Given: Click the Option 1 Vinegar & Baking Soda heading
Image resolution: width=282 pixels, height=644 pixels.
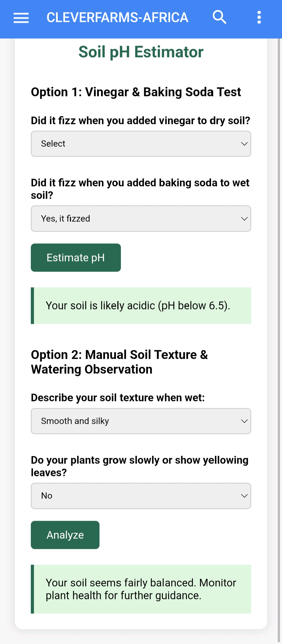Looking at the screenshot, I should (x=136, y=92).
